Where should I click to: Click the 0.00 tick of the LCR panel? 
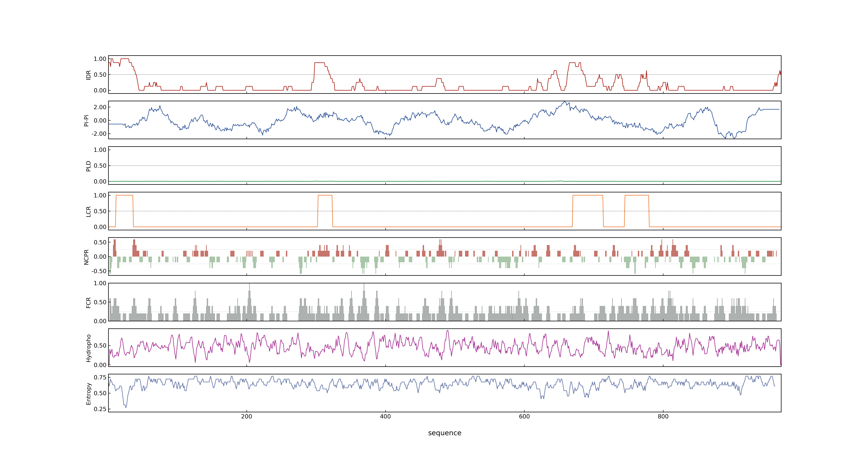pyautogui.click(x=100, y=227)
